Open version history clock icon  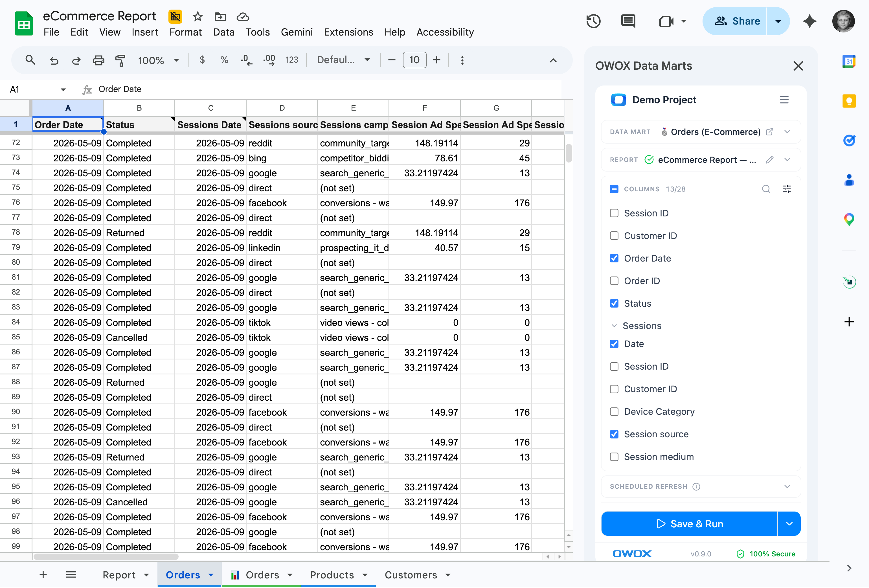click(x=593, y=21)
